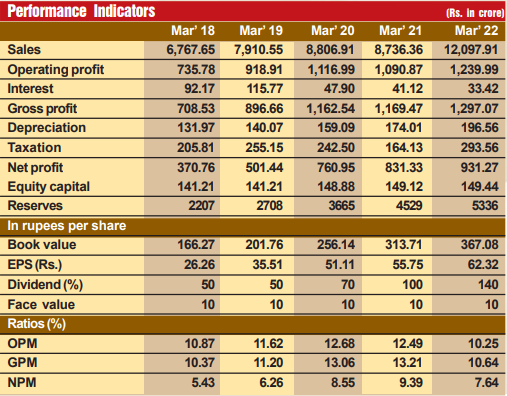Image resolution: width=507 pixels, height=396 pixels.
Task: Select Operating profit value 918.91
Action: pyautogui.click(x=264, y=69)
